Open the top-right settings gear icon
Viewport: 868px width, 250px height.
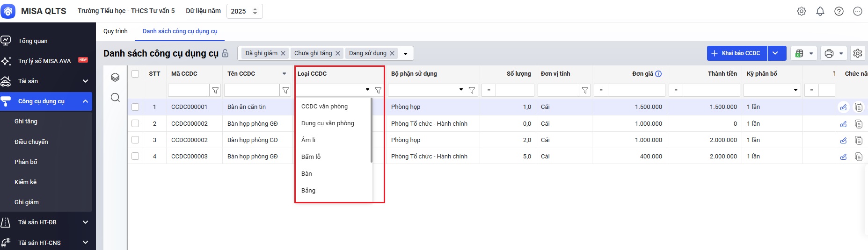[x=802, y=11]
